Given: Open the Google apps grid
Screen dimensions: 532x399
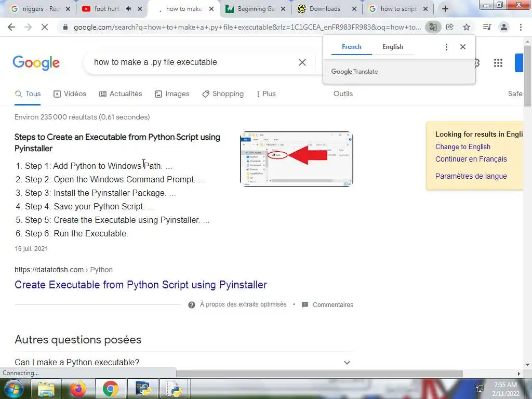Looking at the screenshot, I should click(498, 63).
